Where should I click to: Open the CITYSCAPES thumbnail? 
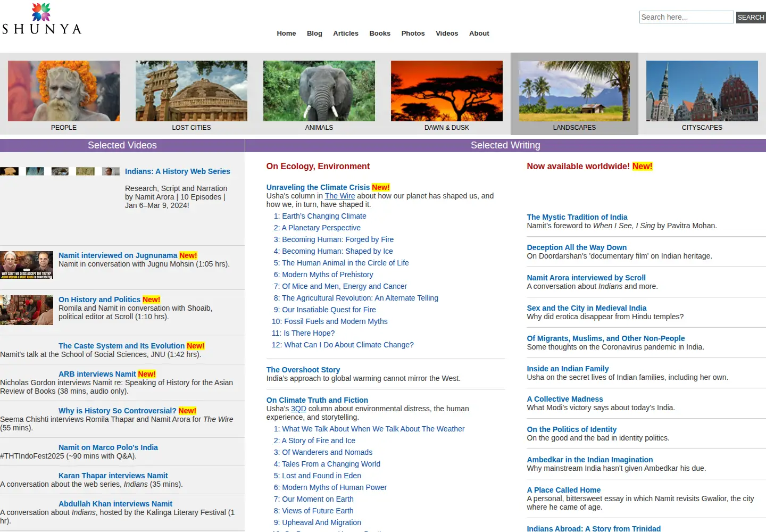702,91
